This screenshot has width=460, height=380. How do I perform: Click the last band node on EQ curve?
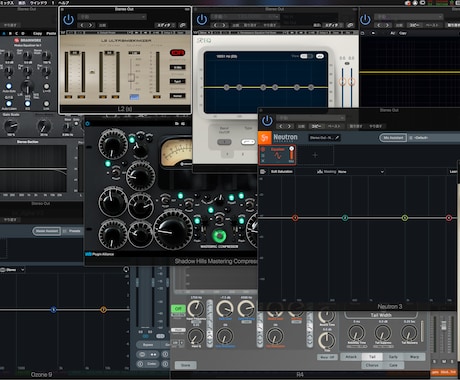(311, 87)
